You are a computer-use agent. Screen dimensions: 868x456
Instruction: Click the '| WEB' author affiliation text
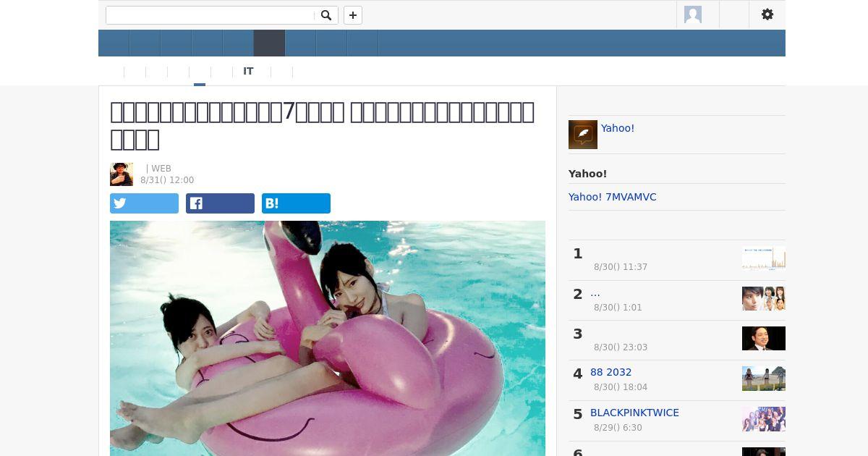pyautogui.click(x=158, y=169)
